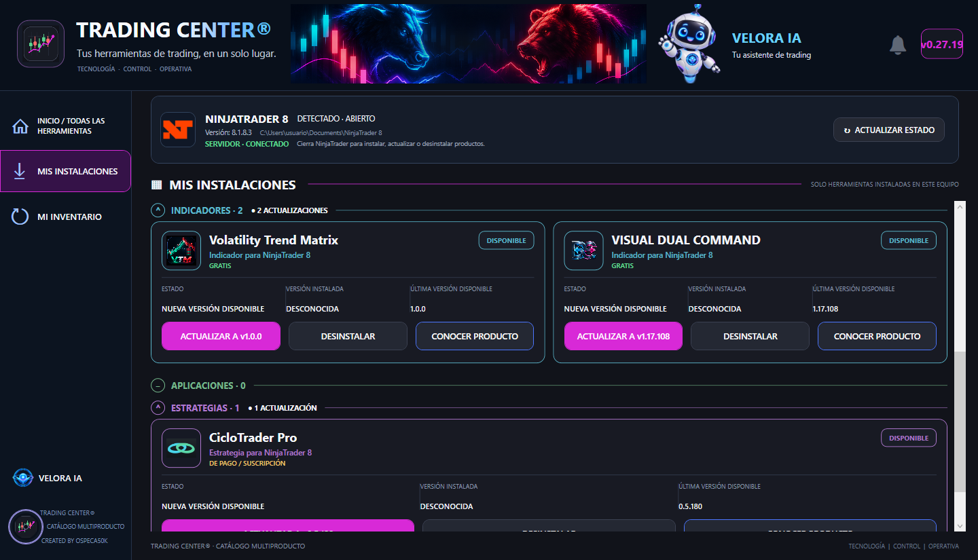Viewport: 978px width, 560px height.
Task: Click the NinjaTrader path C:\Users\usuario\Documents
Action: pyautogui.click(x=321, y=133)
